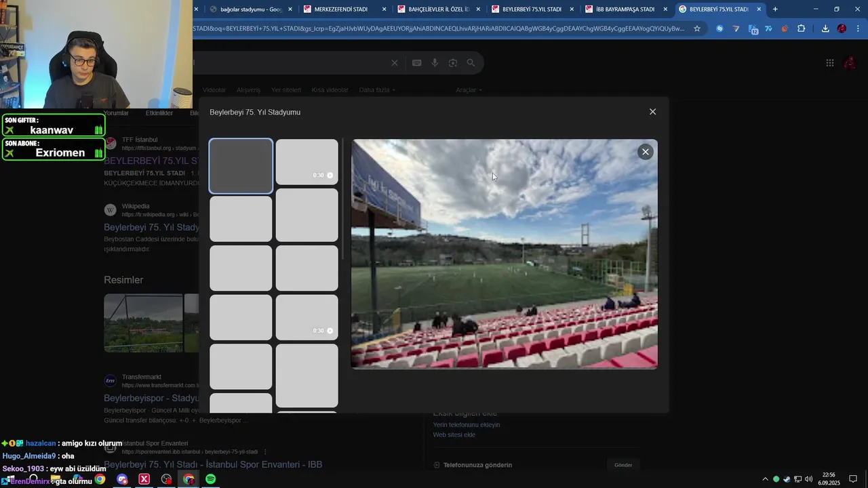Open Chrome downloads
868x488 pixels.
pyautogui.click(x=825, y=28)
